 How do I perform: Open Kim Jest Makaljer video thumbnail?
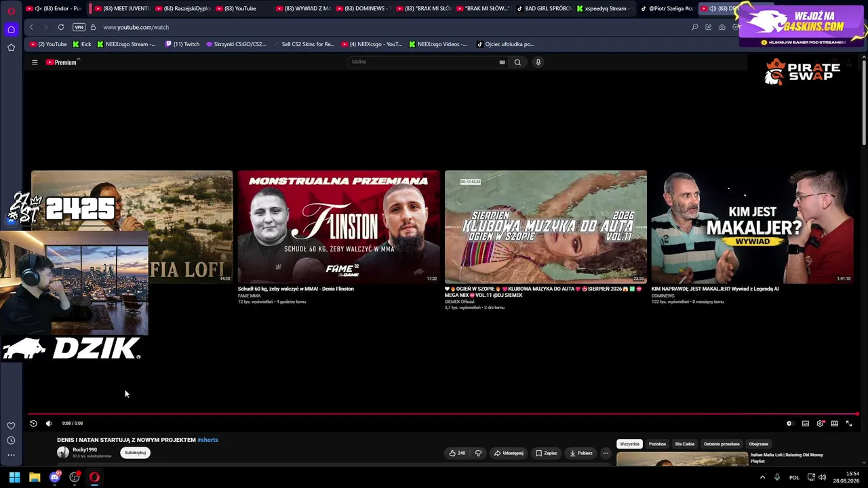pyautogui.click(x=752, y=226)
